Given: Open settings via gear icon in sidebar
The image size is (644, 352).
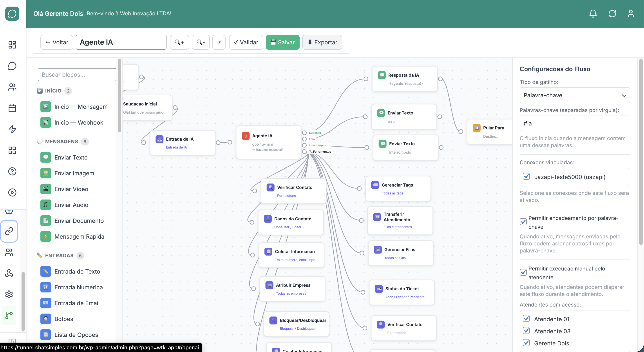Looking at the screenshot, I should click(9, 294).
